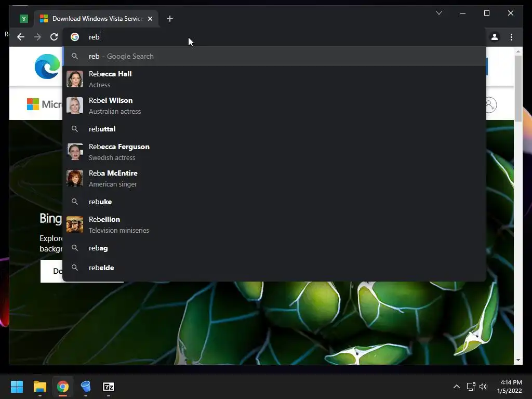
Task: Click the magnifier icon beside rebuttal
Action: (x=75, y=129)
